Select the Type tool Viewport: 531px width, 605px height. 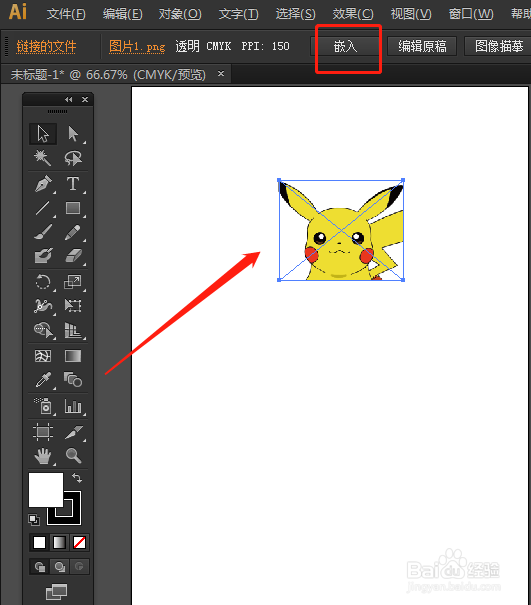(73, 184)
